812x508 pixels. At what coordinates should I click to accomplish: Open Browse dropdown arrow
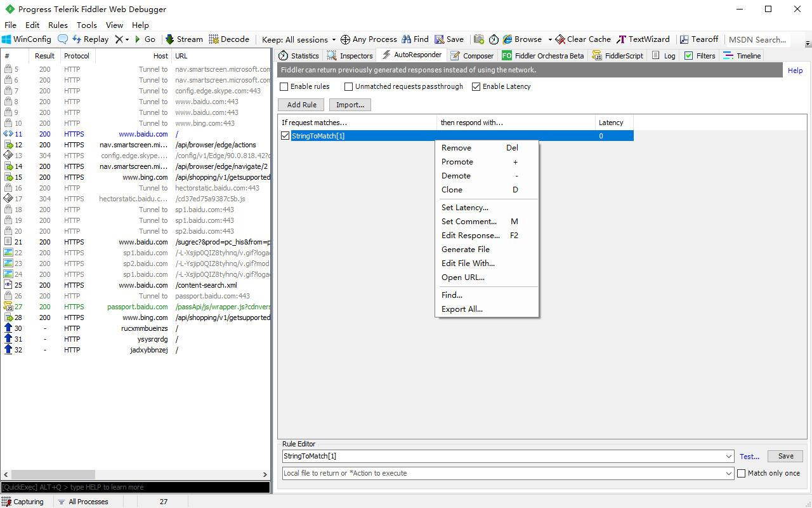click(550, 39)
